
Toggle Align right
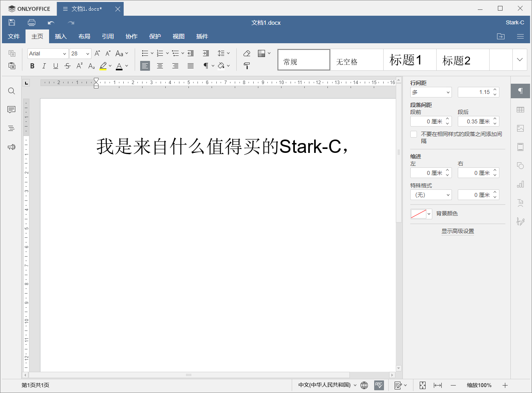pyautogui.click(x=176, y=66)
